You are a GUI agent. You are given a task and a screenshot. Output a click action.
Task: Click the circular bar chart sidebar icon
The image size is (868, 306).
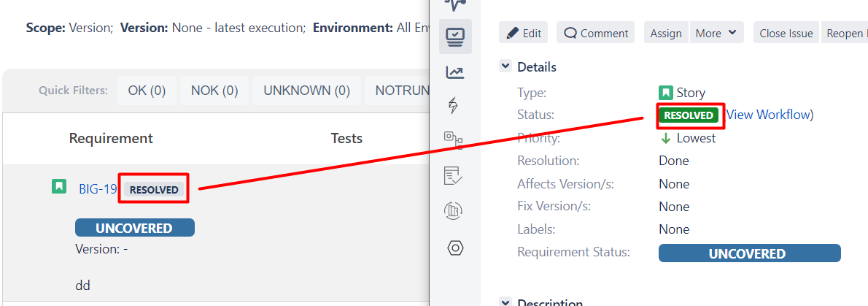point(455,211)
